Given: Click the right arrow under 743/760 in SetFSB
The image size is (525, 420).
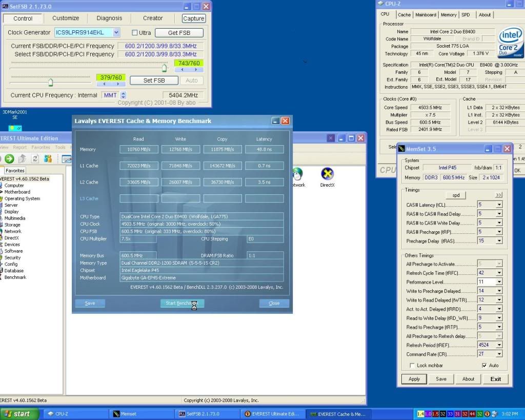Looking at the screenshot, I should [196, 70].
